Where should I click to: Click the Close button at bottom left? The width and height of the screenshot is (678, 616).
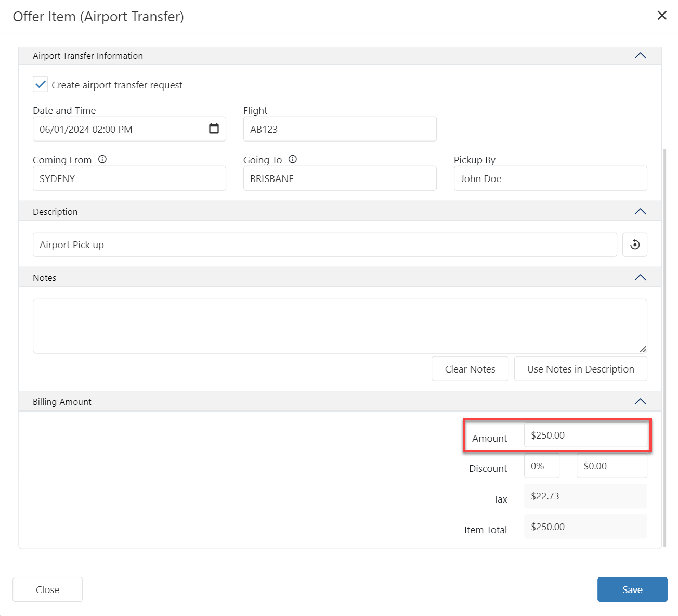[47, 589]
